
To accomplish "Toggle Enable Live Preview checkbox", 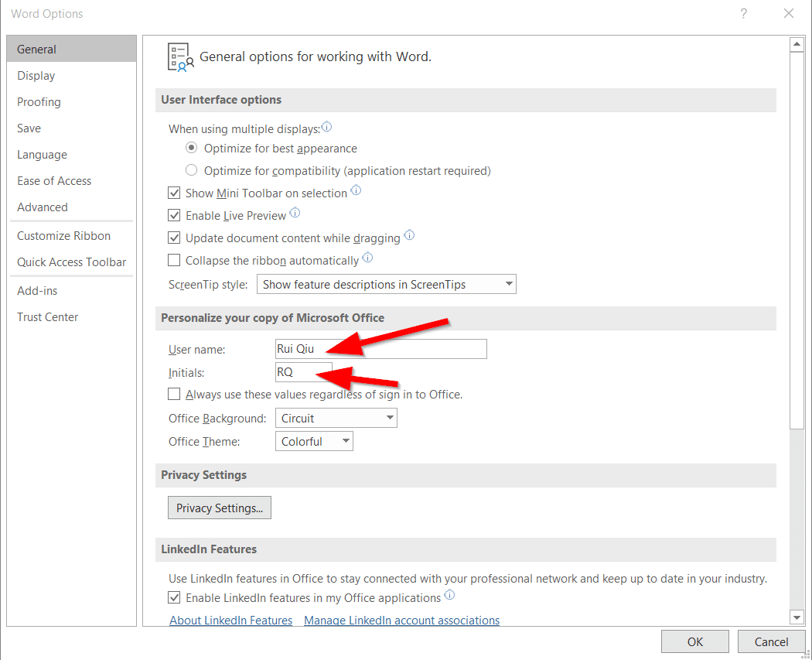I will pyautogui.click(x=174, y=216).
